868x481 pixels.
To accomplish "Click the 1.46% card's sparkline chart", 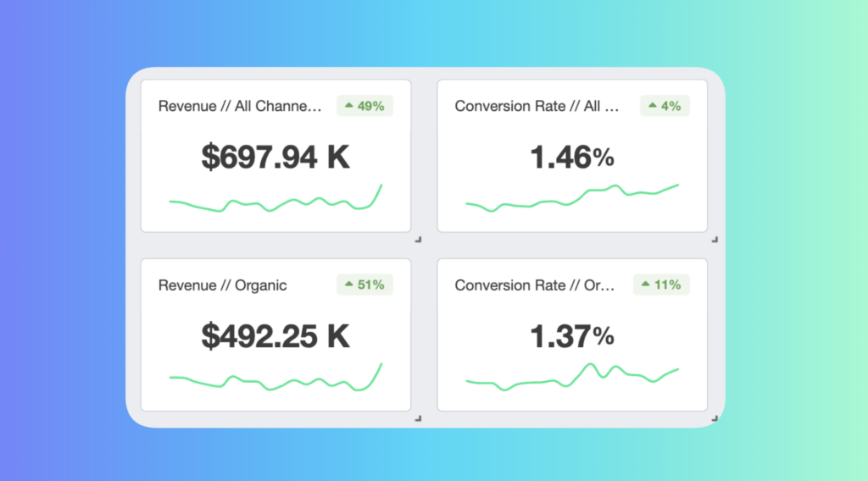I will point(572,198).
